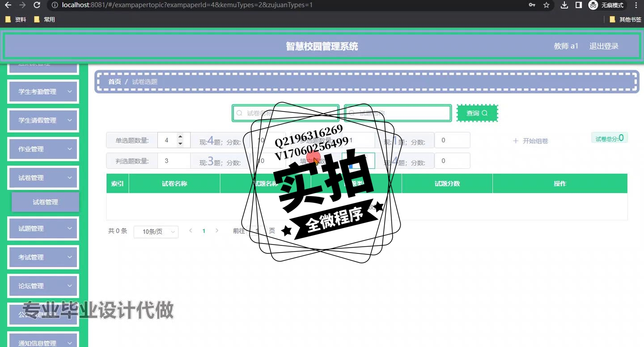Click the 索引 column header
Screen dimensions: 644x347
[118, 184]
